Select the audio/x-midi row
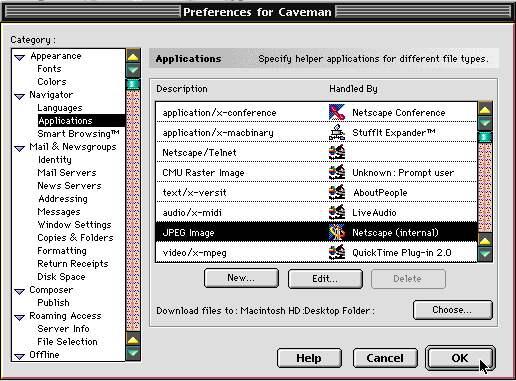516x381 pixels. 316,212
